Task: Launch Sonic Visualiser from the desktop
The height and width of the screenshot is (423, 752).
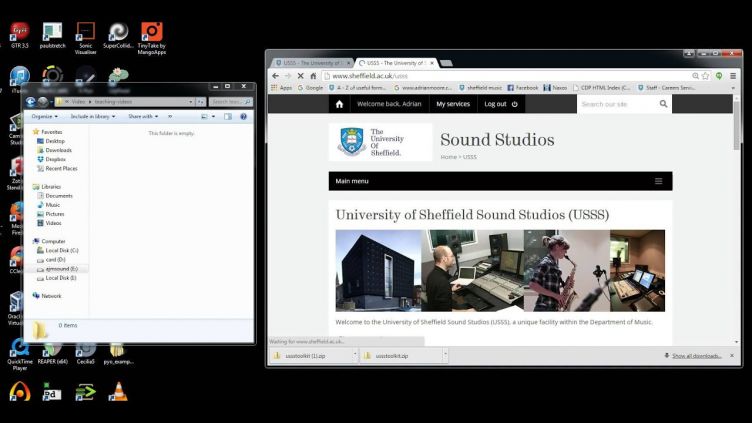Action: (x=85, y=38)
